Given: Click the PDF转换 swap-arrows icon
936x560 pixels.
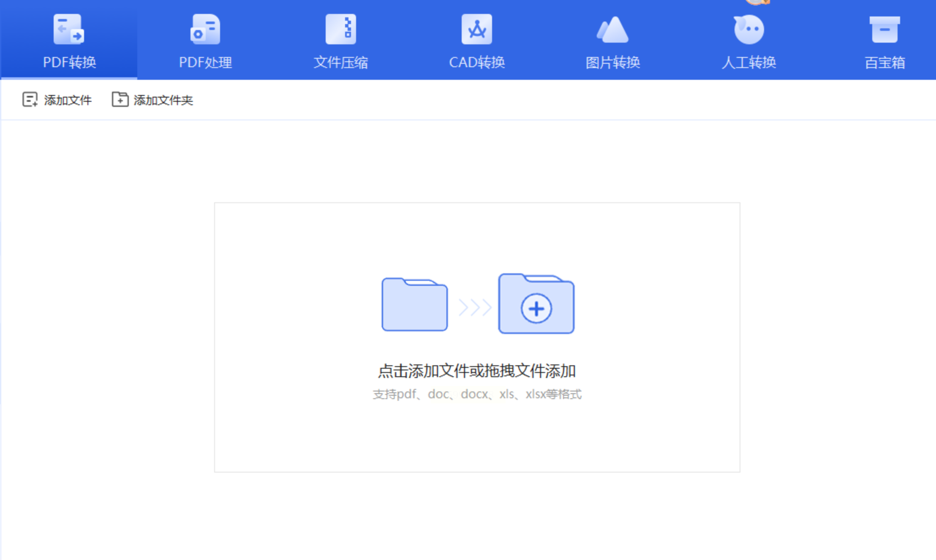Looking at the screenshot, I should (x=69, y=29).
